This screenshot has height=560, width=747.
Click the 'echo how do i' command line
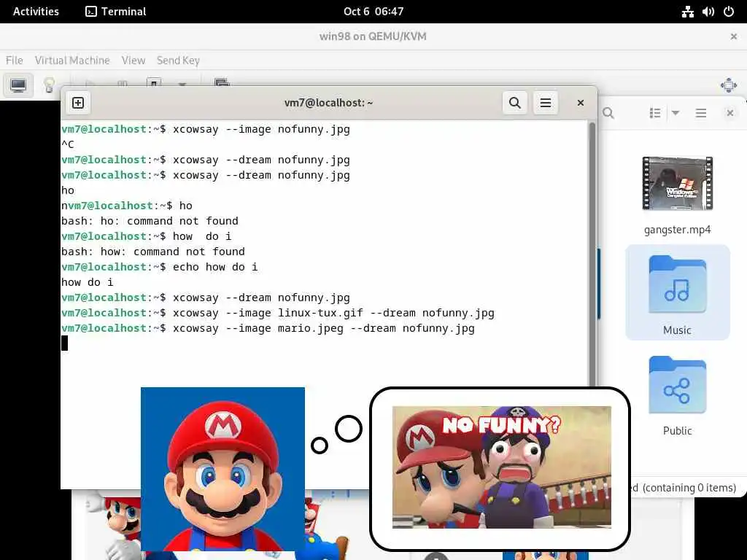pyautogui.click(x=160, y=267)
